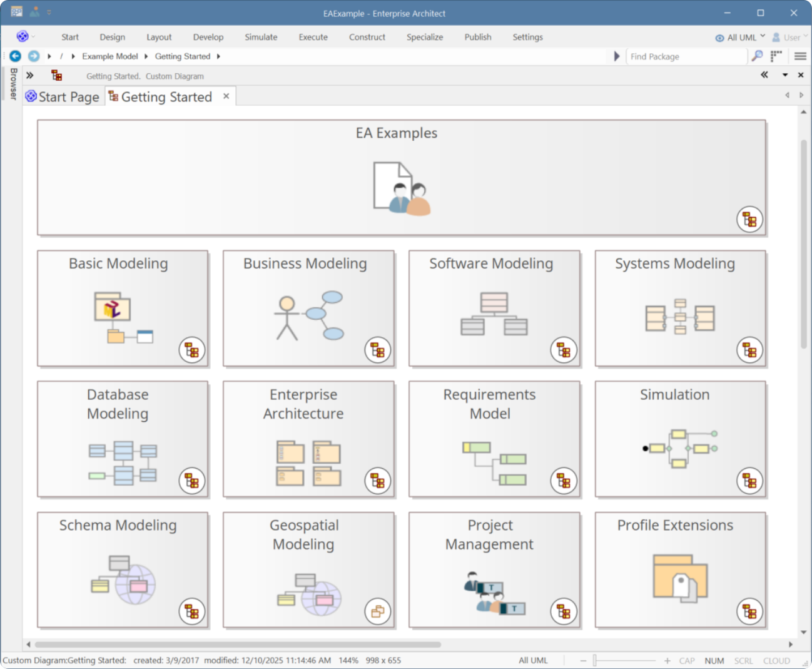Open EA Examples diagram link icon
This screenshot has width=812, height=669.
coord(749,220)
